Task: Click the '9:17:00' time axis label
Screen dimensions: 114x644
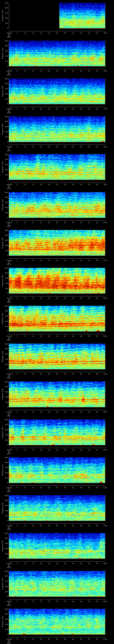Action: [9, 525]
